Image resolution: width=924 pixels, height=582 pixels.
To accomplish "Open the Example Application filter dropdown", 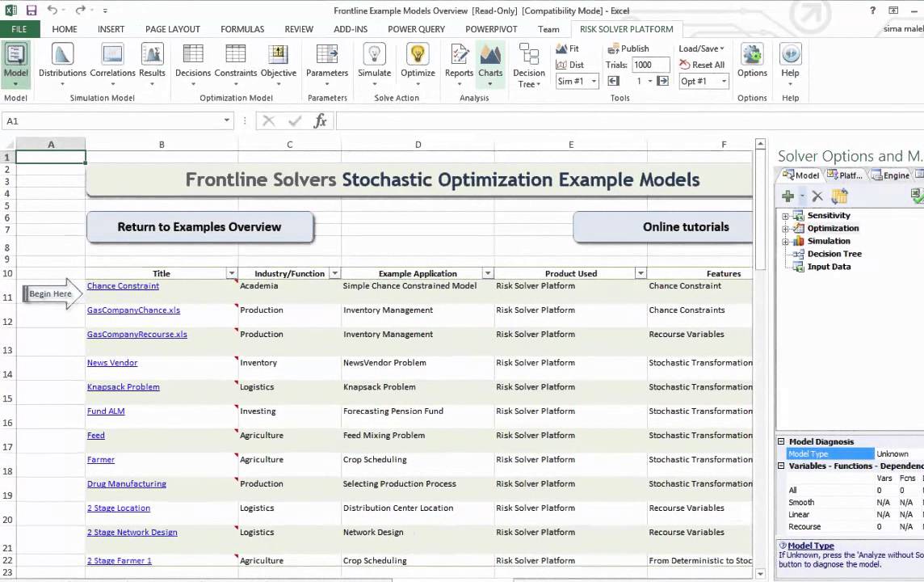I will click(488, 273).
